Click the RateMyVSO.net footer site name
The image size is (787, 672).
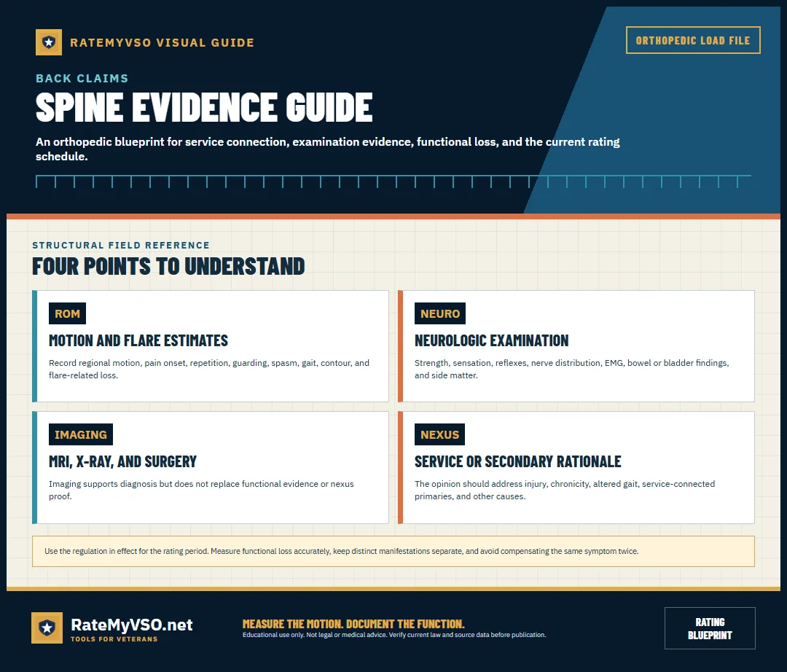[131, 625]
